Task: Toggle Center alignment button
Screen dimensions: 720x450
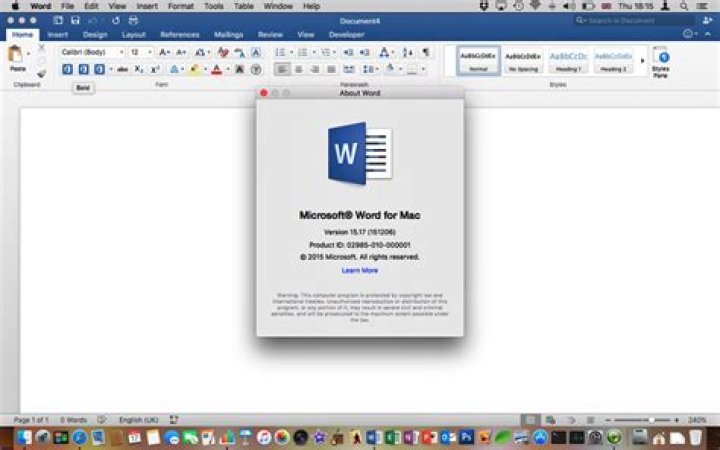Action: tap(298, 69)
